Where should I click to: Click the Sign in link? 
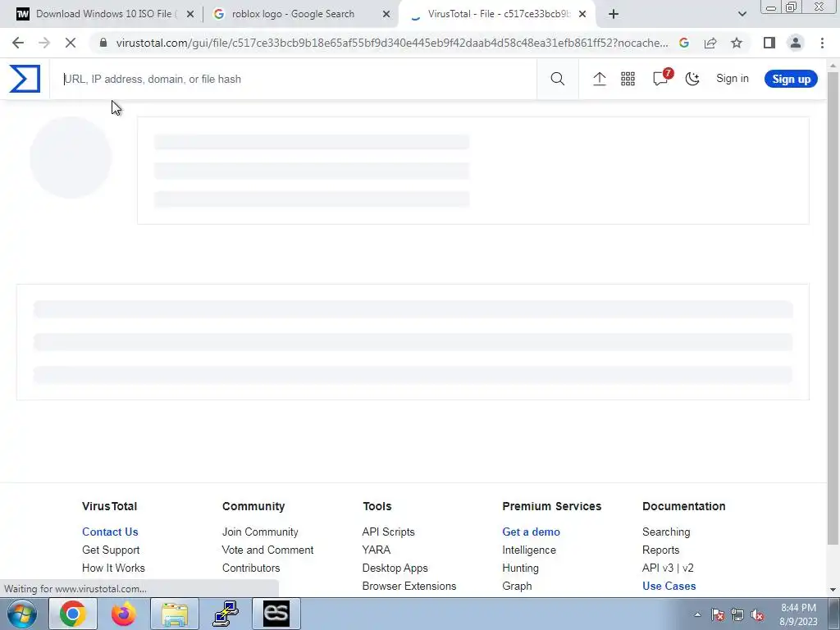click(x=733, y=79)
